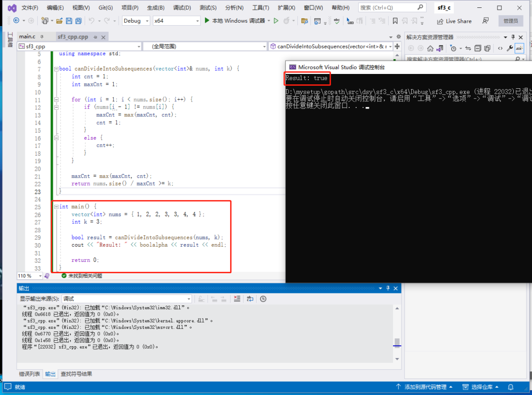532x395 pixels.
Task: Click the output panel vertical scrollbar thumb
Action: click(397, 341)
